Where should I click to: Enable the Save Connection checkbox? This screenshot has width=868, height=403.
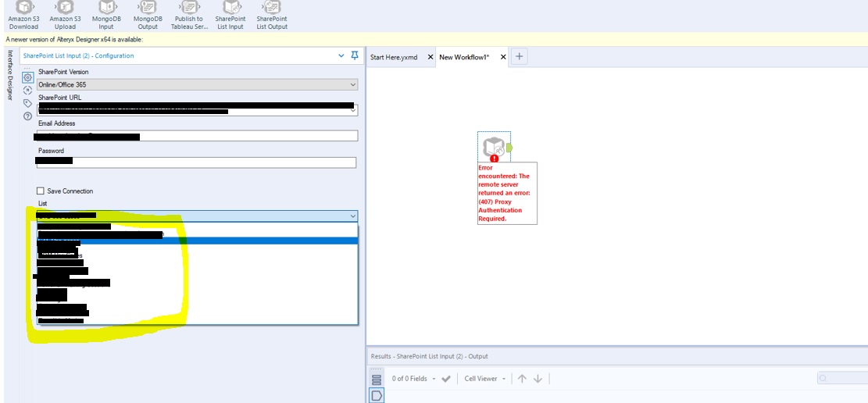(41, 191)
